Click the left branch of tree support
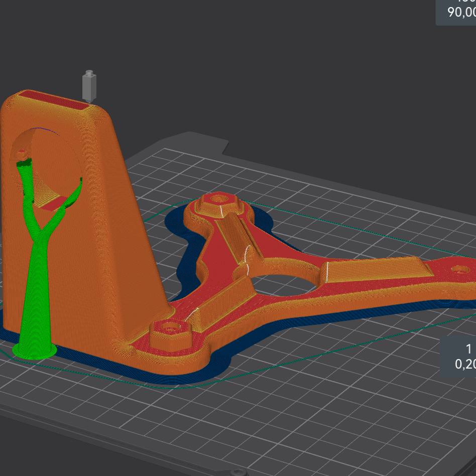The image size is (476, 476). 25,181
